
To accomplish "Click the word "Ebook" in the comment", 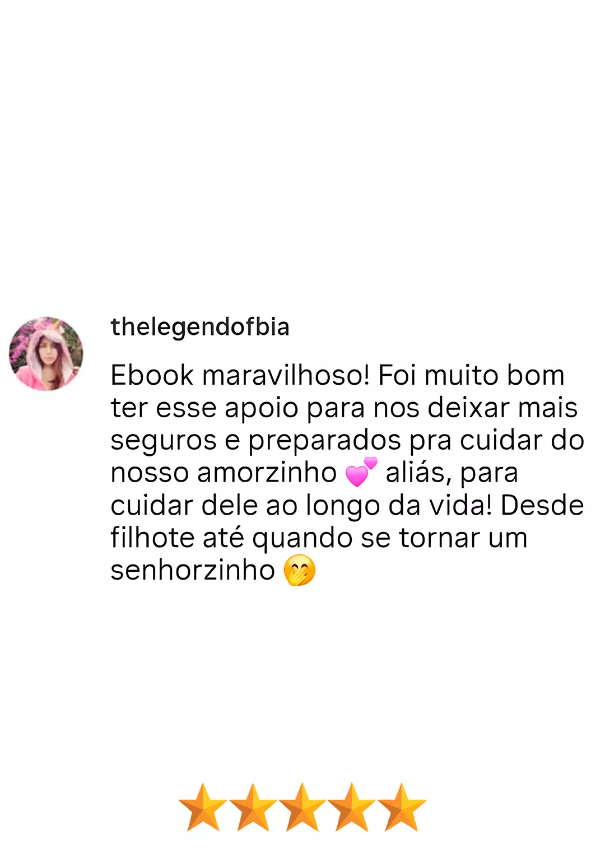I will pos(152,375).
